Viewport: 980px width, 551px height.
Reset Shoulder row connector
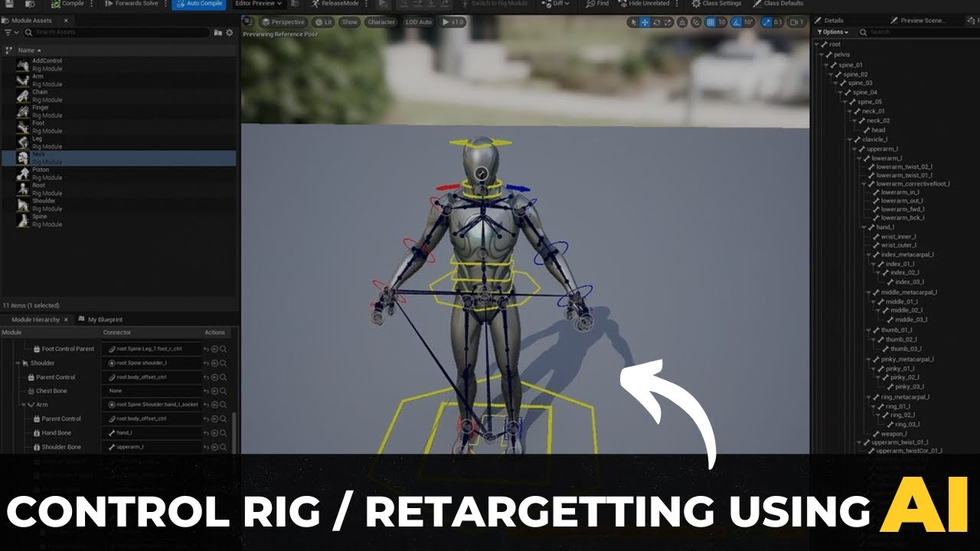207,364
